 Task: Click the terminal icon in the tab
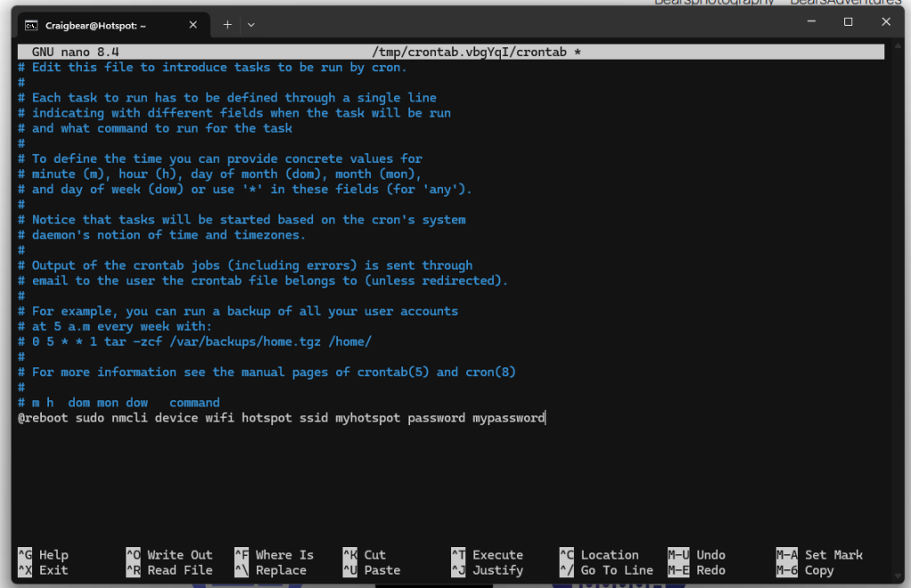point(30,25)
